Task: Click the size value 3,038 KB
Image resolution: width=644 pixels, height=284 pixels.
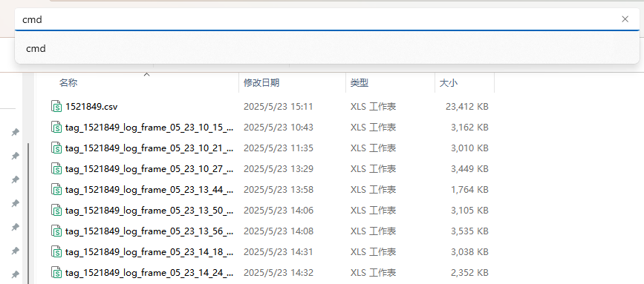Action: pos(469,251)
